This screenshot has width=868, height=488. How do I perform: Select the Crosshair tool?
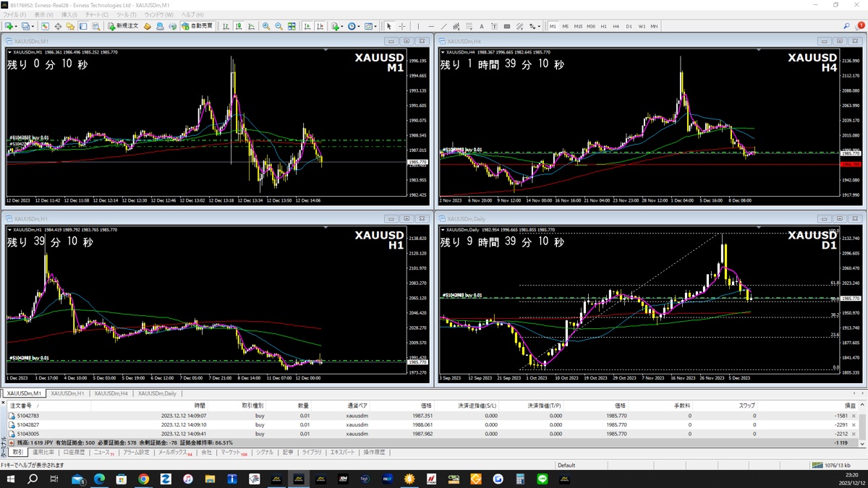coord(401,26)
